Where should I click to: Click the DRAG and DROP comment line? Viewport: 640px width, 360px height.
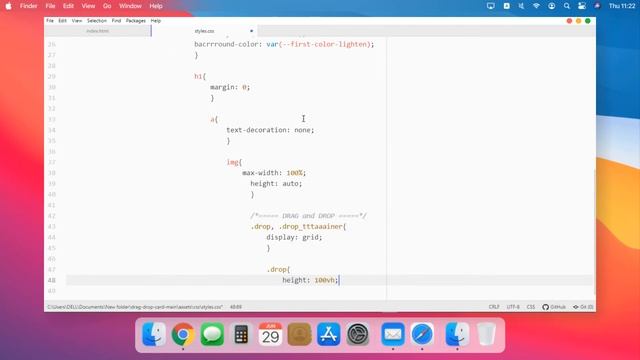tap(308, 216)
